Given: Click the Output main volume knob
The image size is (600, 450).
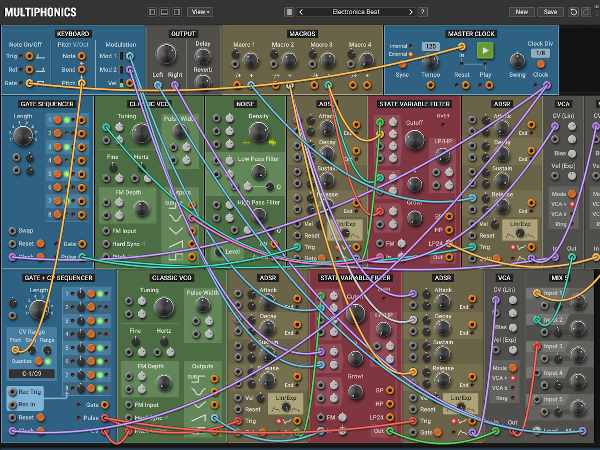Looking at the screenshot, I should tap(166, 54).
